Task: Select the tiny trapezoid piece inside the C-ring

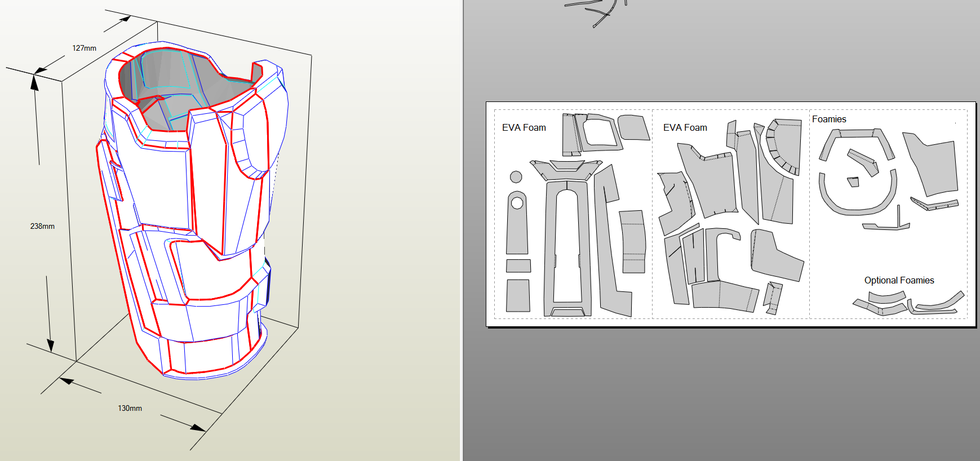Action: coord(853,181)
